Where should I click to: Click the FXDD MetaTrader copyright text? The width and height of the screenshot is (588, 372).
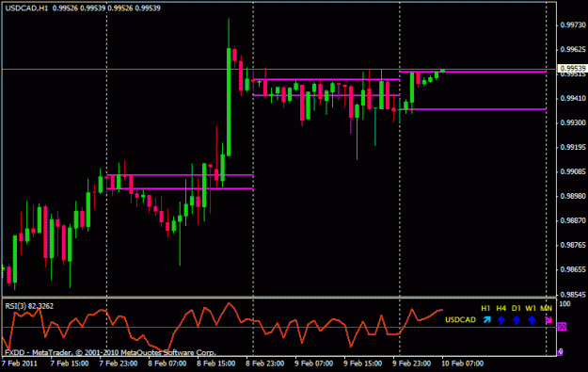click(110, 352)
